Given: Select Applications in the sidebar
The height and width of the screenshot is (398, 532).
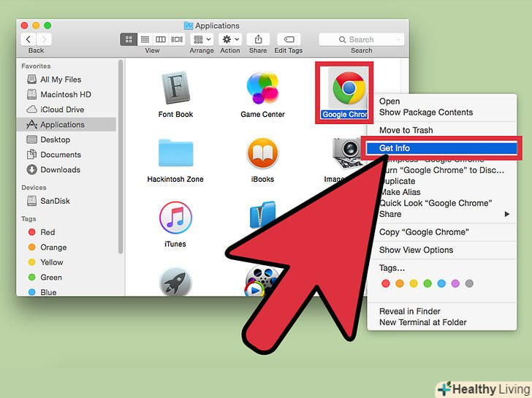Looking at the screenshot, I should click(66, 124).
